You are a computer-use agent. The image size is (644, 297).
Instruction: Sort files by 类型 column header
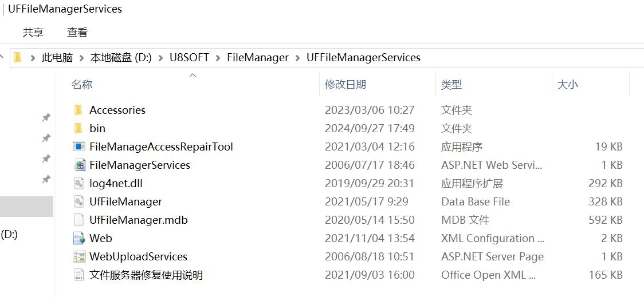point(451,85)
